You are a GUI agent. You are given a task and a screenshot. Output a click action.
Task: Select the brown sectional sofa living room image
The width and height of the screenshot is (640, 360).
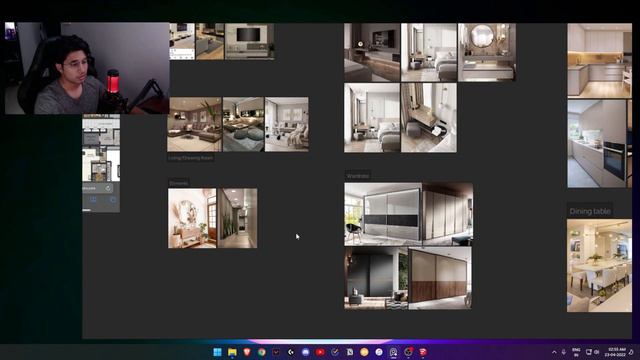click(x=195, y=124)
